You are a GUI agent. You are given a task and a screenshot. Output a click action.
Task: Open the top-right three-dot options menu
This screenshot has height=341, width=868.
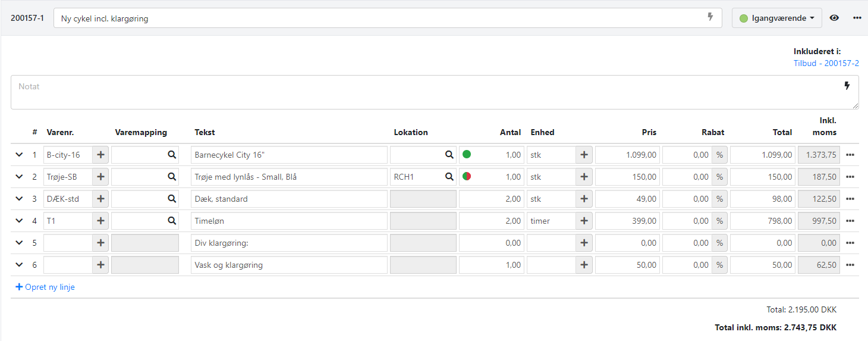tap(857, 18)
